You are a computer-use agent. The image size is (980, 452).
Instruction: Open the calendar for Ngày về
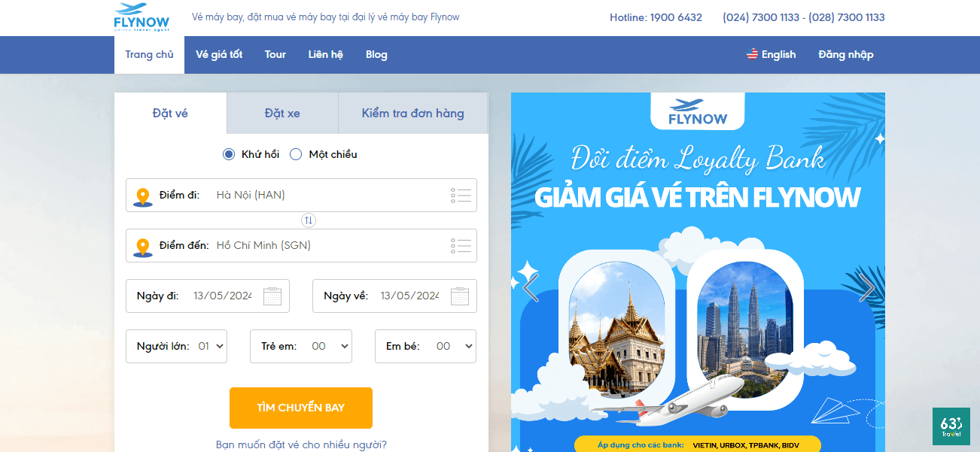pos(461,294)
